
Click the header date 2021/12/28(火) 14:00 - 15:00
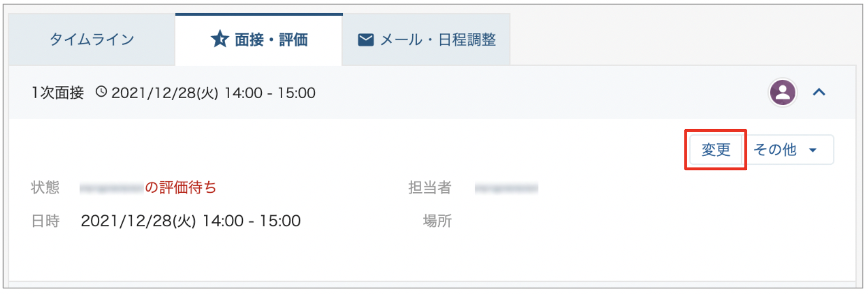(213, 93)
